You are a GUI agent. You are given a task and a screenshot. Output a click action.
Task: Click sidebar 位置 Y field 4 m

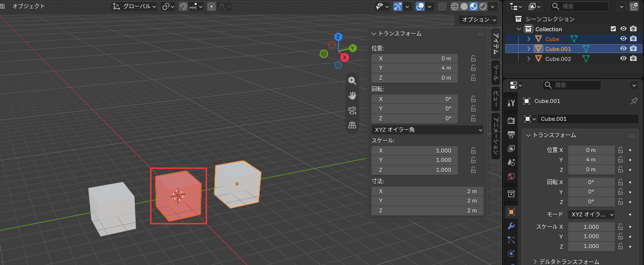(x=415, y=68)
